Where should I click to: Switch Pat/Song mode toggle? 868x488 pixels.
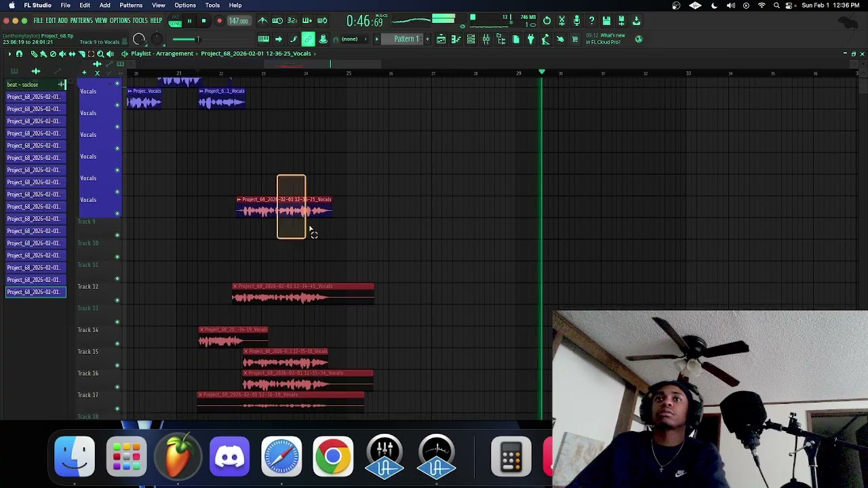(x=175, y=21)
